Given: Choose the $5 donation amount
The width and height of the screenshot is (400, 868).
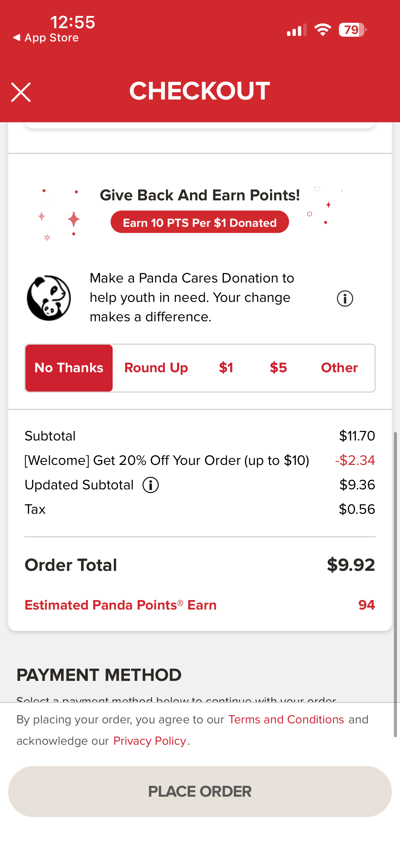Looking at the screenshot, I should click(x=278, y=368).
